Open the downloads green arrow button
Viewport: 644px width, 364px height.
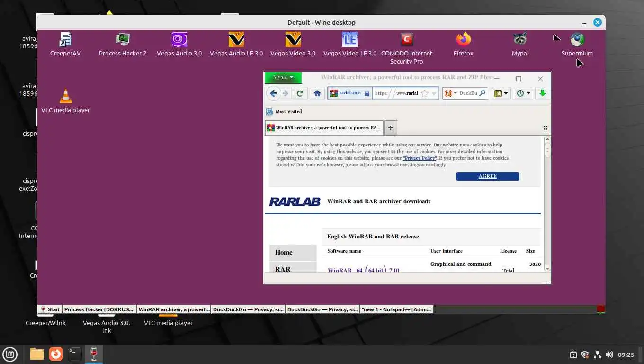point(543,93)
